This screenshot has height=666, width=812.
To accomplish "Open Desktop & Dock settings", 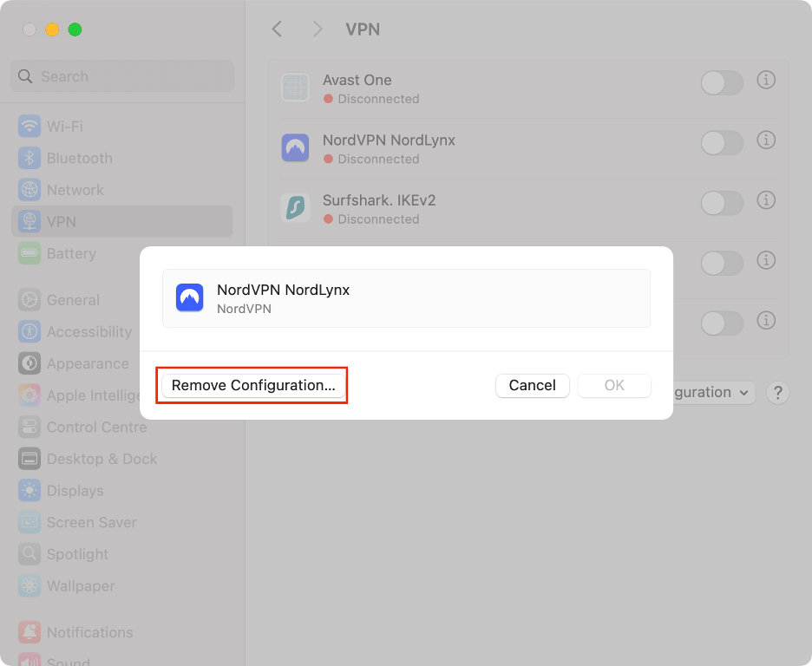I will pos(29,459).
